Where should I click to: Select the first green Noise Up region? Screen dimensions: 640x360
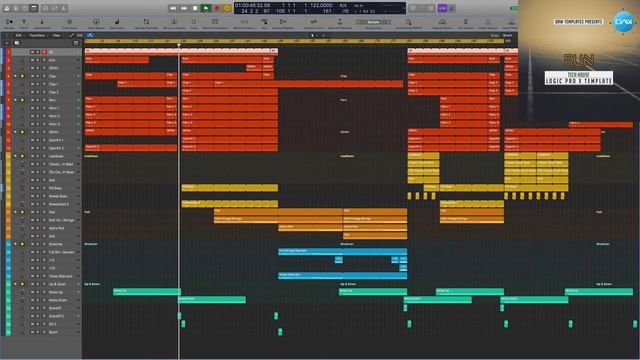(147, 292)
